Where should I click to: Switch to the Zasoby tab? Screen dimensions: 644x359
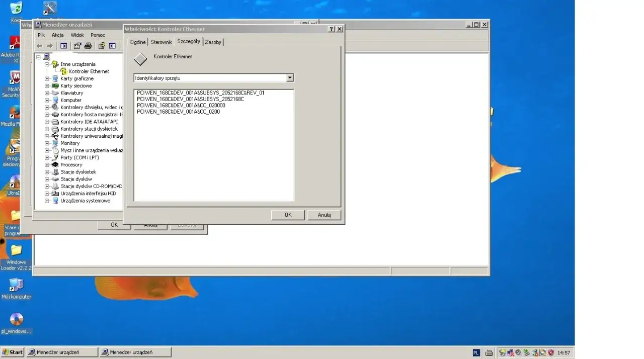[213, 42]
